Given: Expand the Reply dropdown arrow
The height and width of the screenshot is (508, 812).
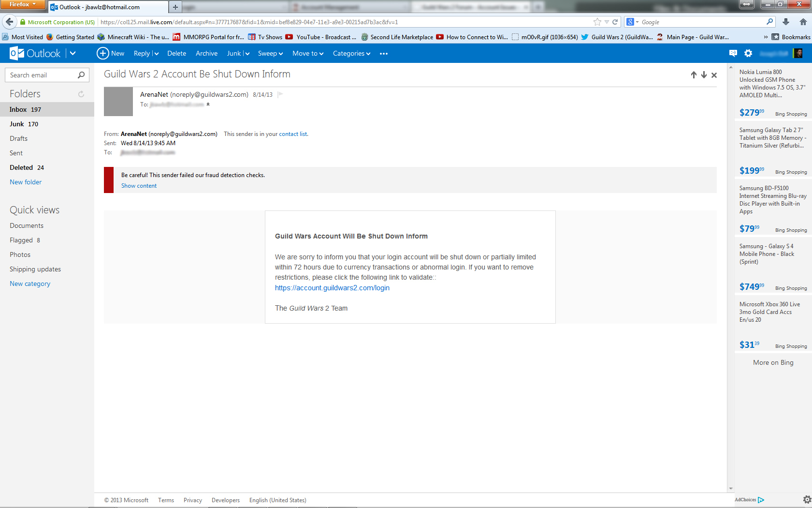Looking at the screenshot, I should (157, 54).
